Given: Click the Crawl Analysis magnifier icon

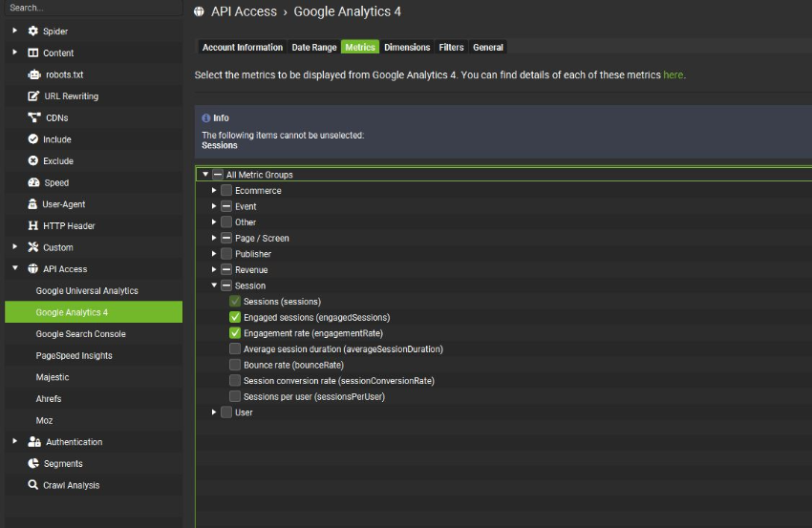Looking at the screenshot, I should click(33, 484).
